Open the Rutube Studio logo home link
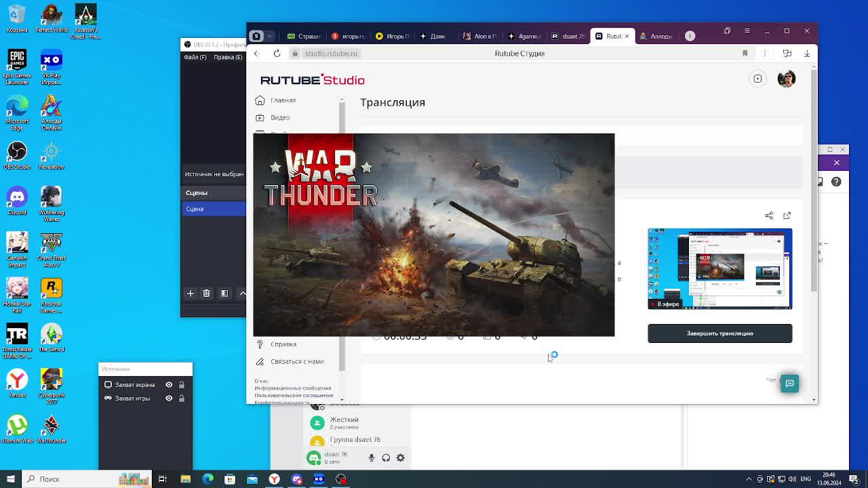 (313, 80)
